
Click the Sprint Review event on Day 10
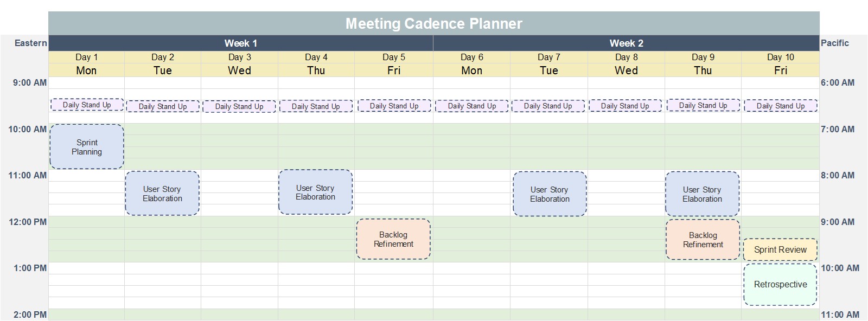tap(780, 249)
